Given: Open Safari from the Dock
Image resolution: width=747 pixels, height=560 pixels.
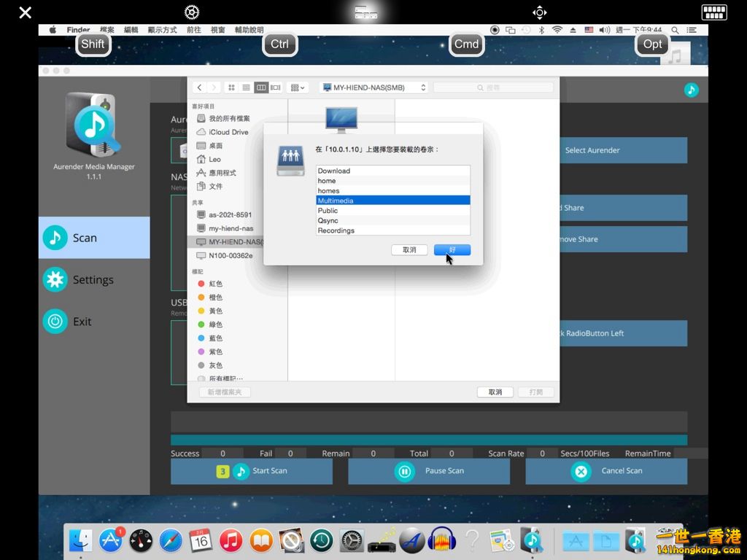Looking at the screenshot, I should [x=170, y=540].
